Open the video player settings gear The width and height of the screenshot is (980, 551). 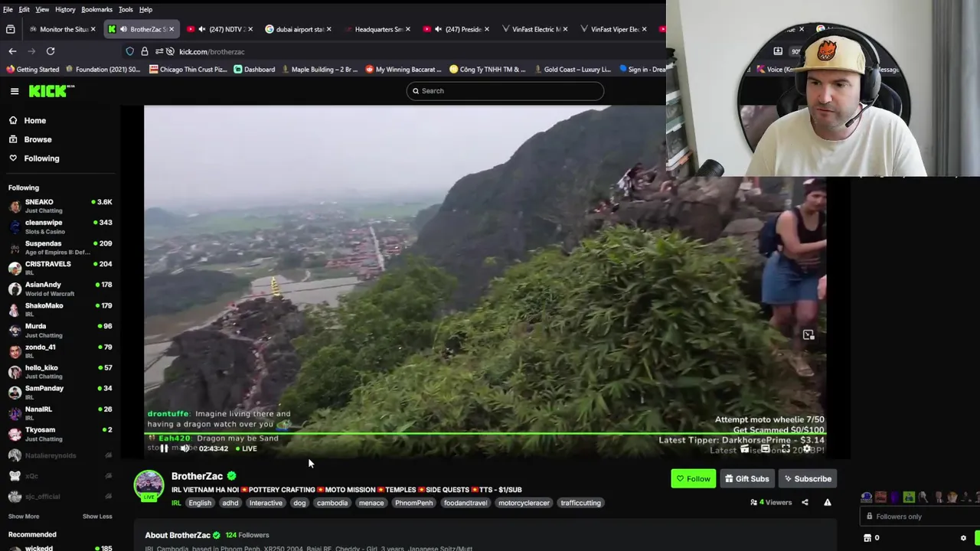[807, 448]
